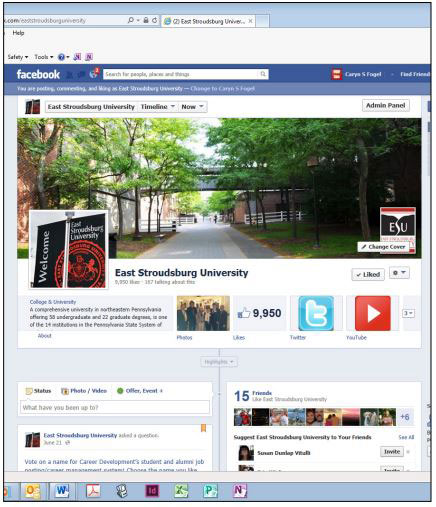Invite Susan Dunlap Vitulli
This screenshot has width=436, height=507.
392,451
